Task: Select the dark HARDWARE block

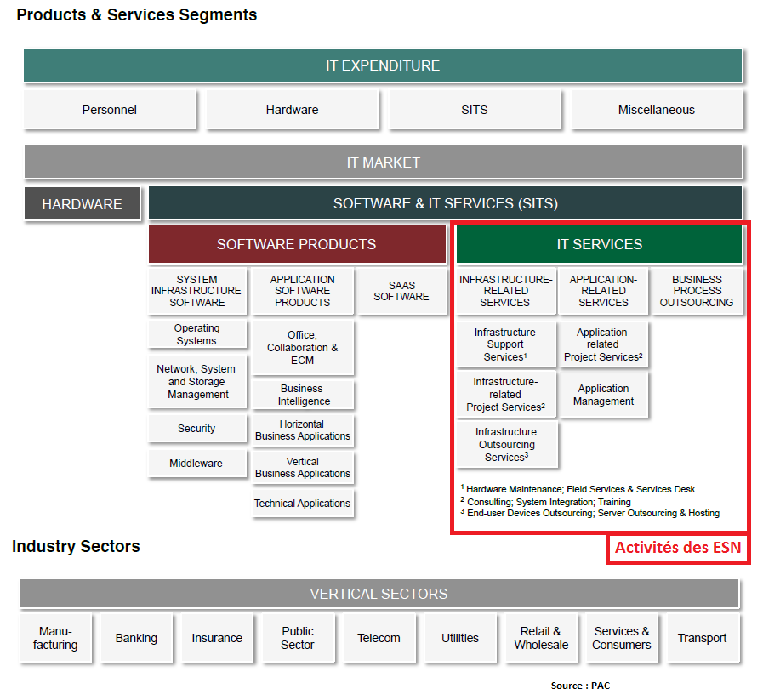Action: click(x=82, y=203)
